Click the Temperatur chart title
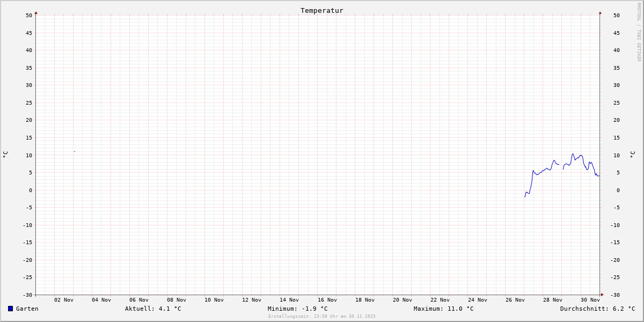 click(321, 10)
